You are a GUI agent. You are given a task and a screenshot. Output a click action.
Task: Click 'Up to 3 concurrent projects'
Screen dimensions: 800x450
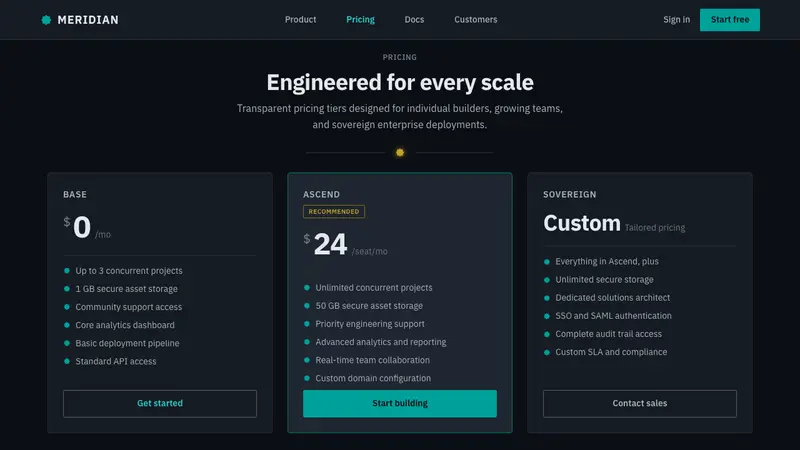[x=129, y=271]
